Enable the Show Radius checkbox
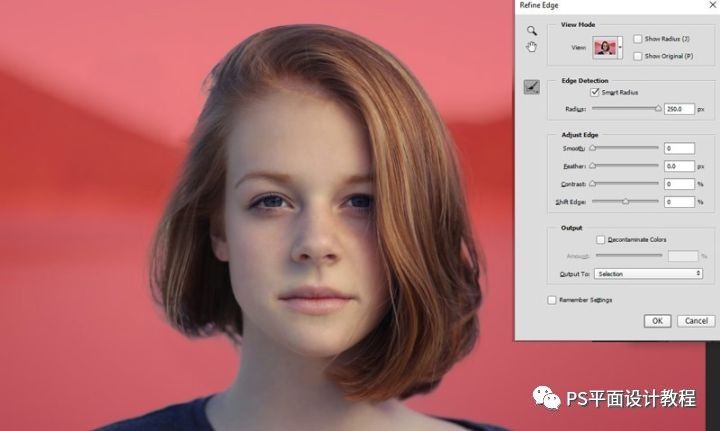The image size is (720, 431). click(638, 39)
